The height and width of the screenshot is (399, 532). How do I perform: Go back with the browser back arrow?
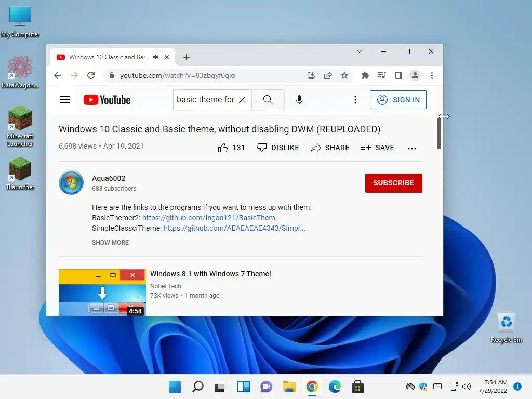pyautogui.click(x=58, y=75)
